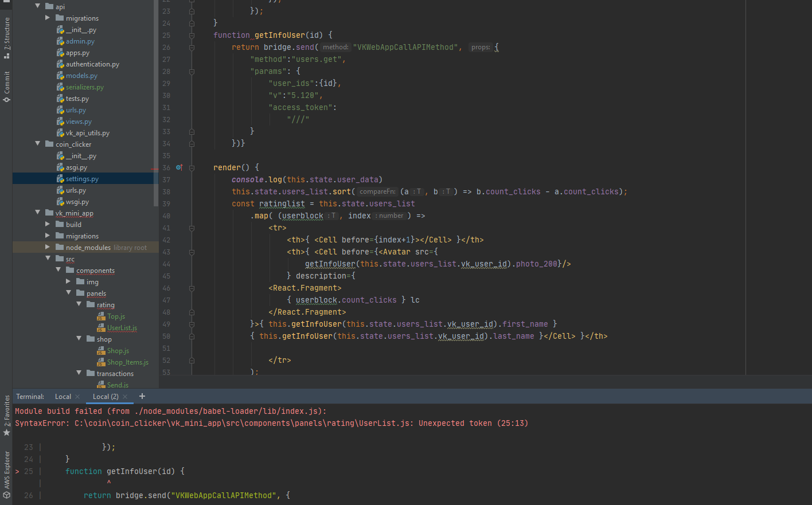Open serializers.py file

pyautogui.click(x=85, y=87)
